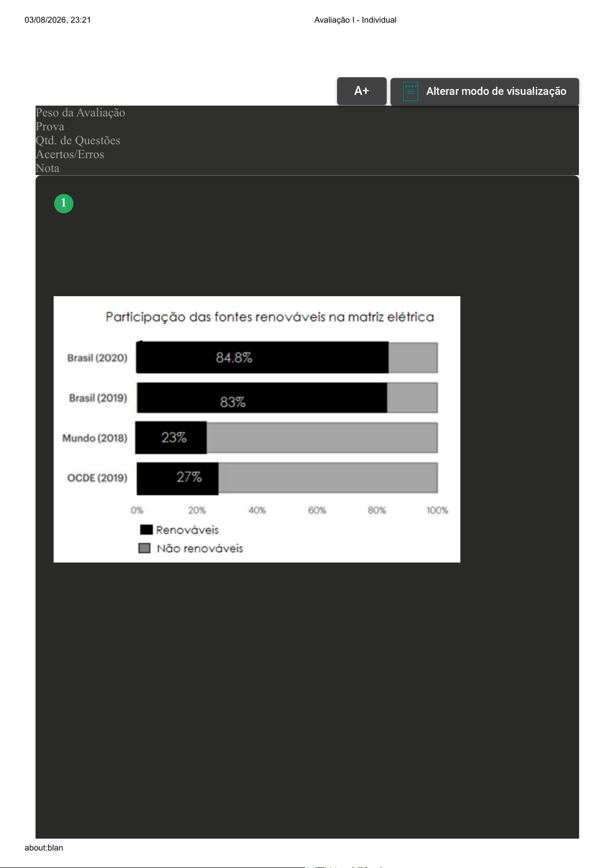The image size is (614, 868).
Task: Click the Mundo (2018) 23% bar
Action: coord(171,438)
